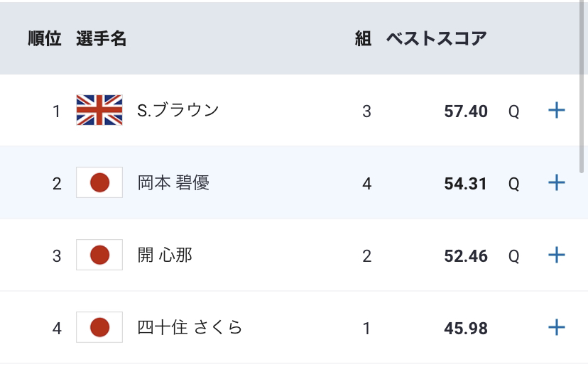Select player name 開 心那

tap(165, 255)
